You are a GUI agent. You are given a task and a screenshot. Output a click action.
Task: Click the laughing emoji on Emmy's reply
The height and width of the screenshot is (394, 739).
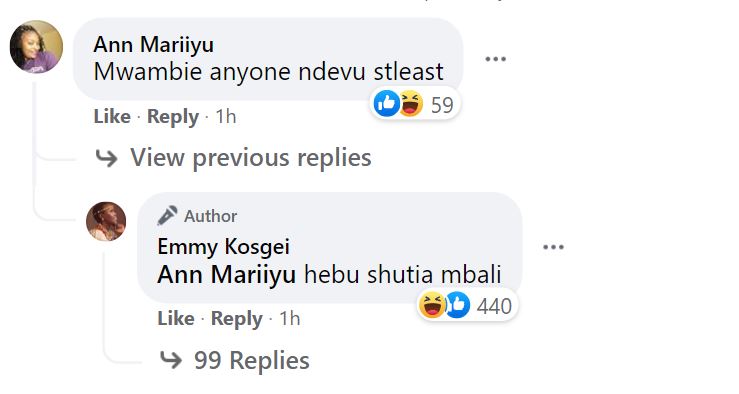pyautogui.click(x=432, y=305)
